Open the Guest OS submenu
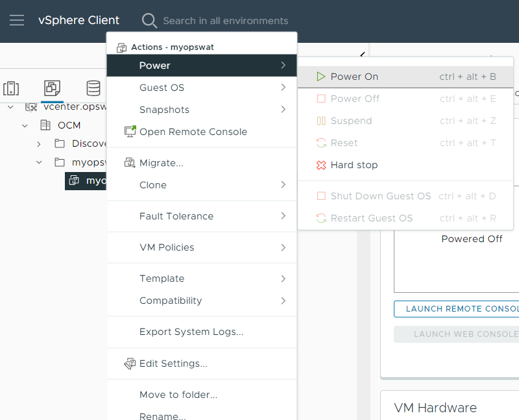 coord(202,88)
